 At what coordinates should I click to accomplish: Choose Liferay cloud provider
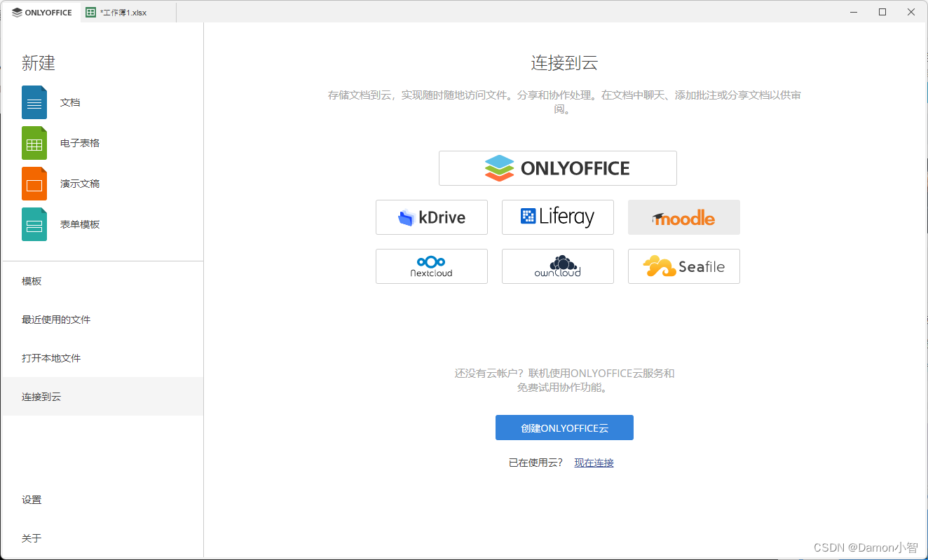tap(558, 217)
